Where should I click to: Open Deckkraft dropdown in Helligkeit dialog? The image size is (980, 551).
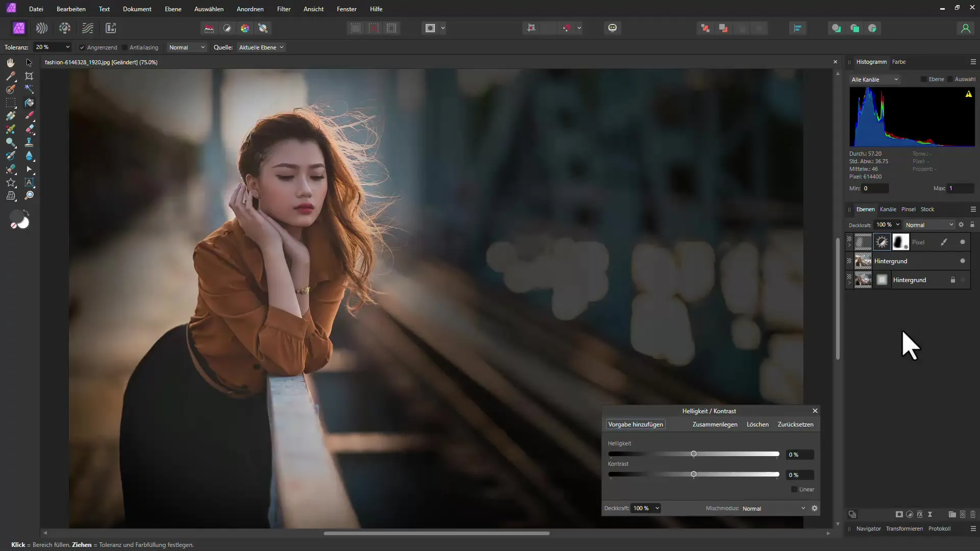pyautogui.click(x=657, y=508)
